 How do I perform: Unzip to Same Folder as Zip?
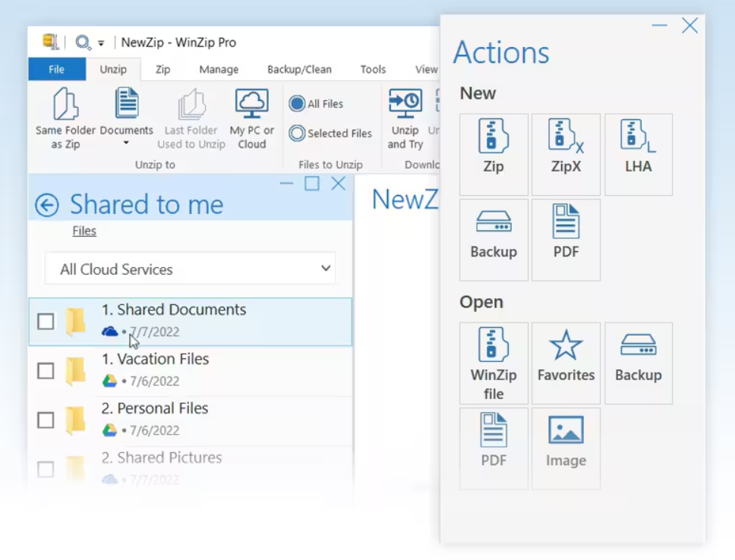(x=65, y=118)
